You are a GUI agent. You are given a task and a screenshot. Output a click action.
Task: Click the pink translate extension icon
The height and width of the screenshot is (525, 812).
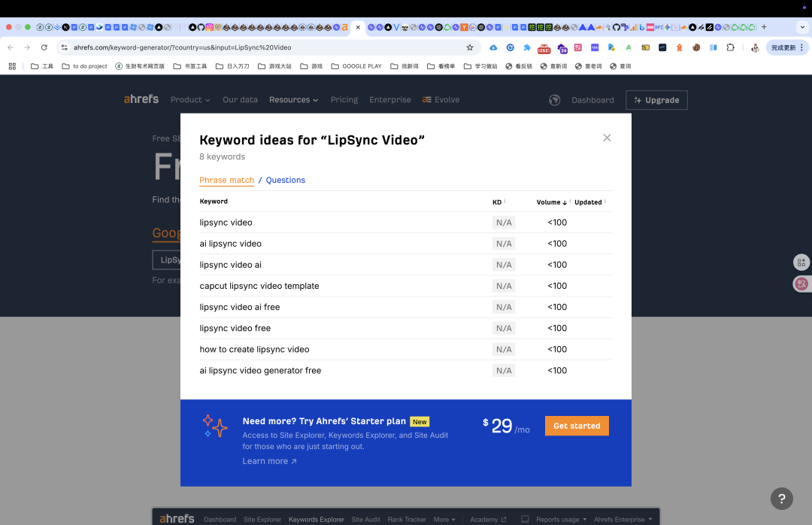578,47
